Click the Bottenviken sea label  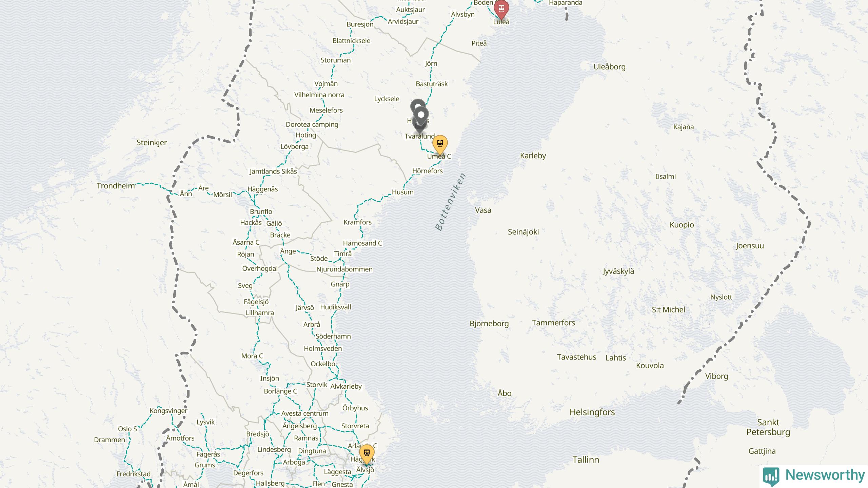pos(450,202)
